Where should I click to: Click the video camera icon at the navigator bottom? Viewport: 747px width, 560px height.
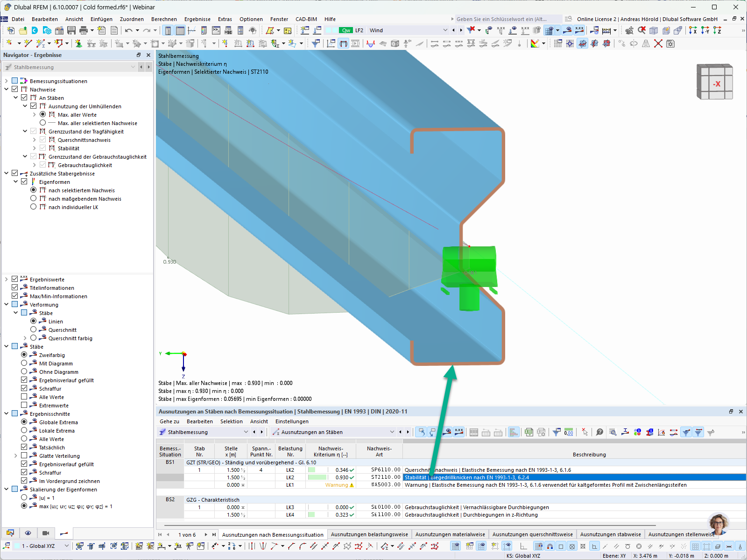pos(46,533)
